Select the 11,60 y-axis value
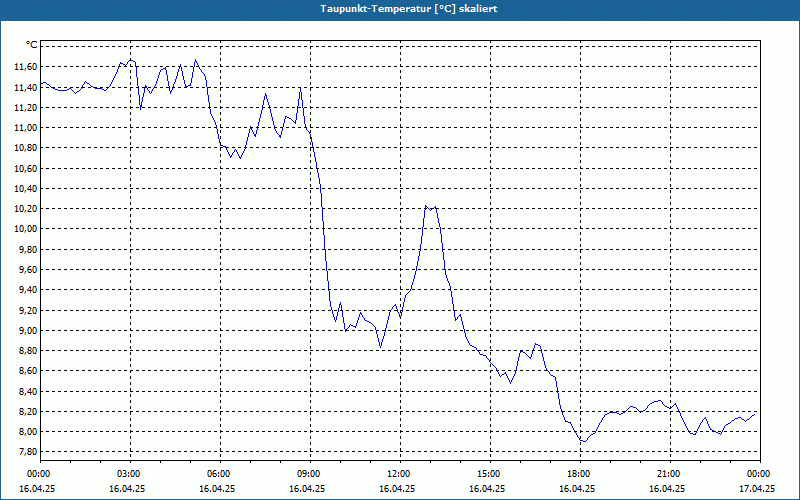800x500 pixels. click(27, 67)
